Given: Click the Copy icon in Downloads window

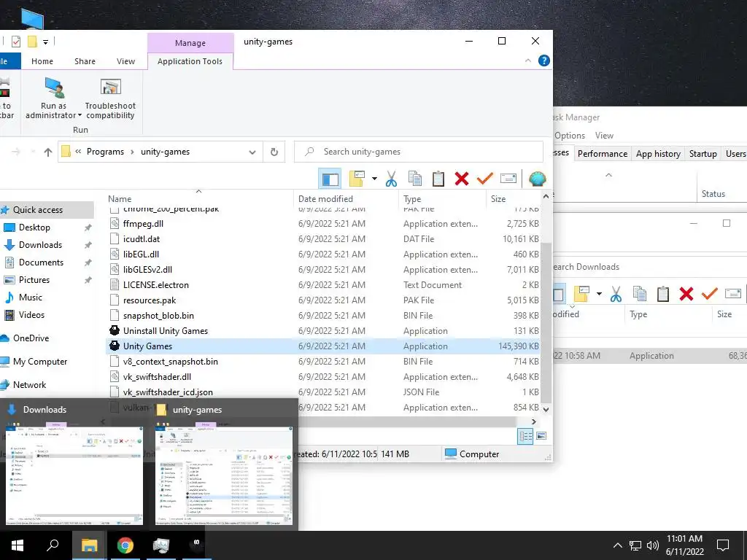Looking at the screenshot, I should coord(639,294).
